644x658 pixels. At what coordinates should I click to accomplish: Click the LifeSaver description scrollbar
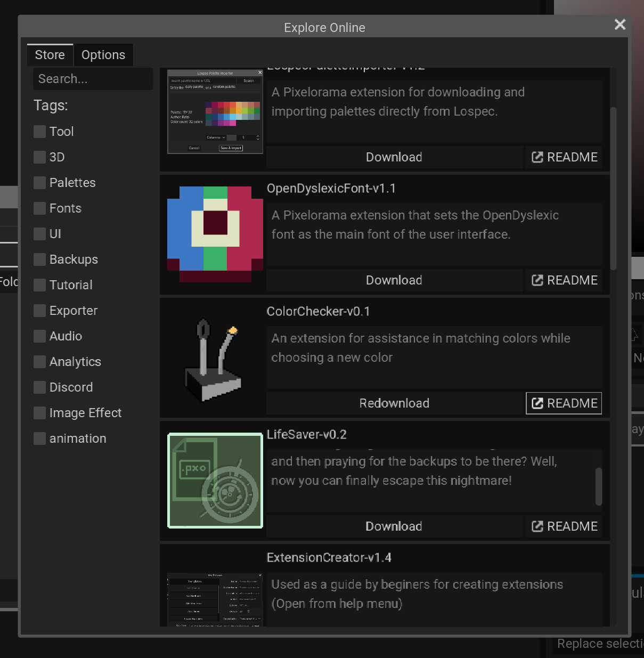(599, 486)
